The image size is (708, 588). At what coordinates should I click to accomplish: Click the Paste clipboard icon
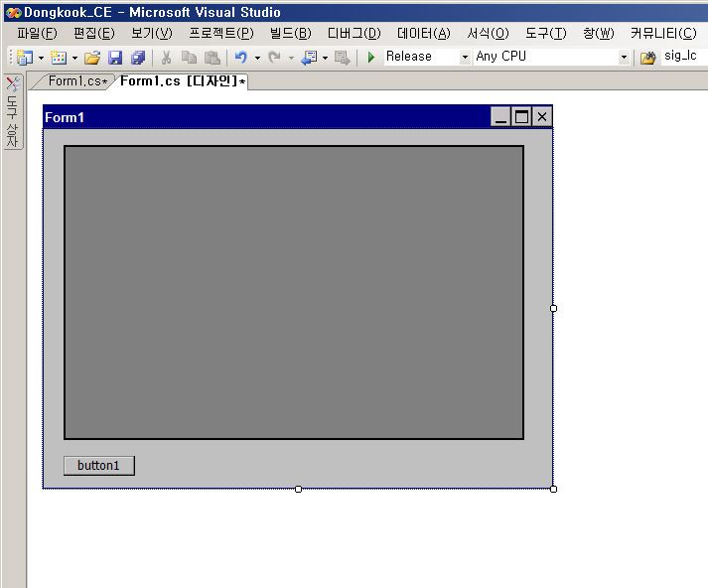(212, 58)
